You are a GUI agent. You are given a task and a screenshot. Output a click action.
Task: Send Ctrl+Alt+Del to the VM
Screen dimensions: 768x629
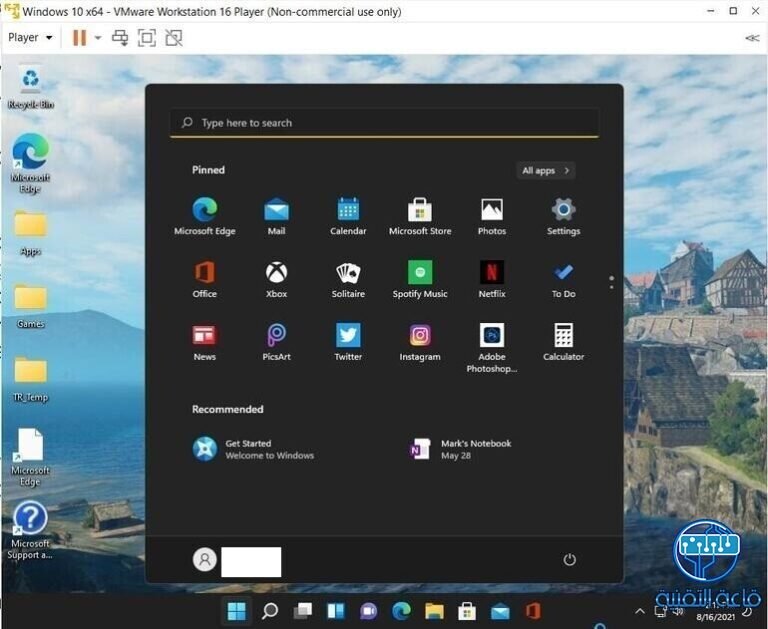coord(120,38)
